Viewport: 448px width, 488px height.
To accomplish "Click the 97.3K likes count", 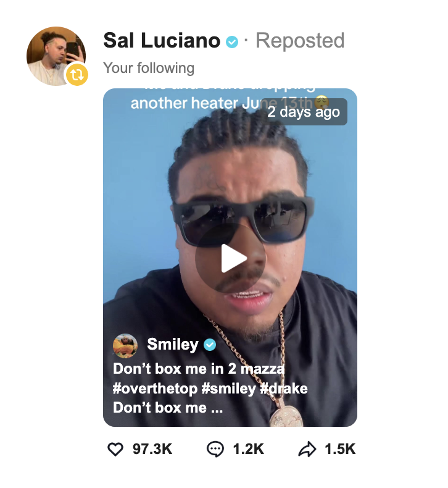I will (x=152, y=449).
